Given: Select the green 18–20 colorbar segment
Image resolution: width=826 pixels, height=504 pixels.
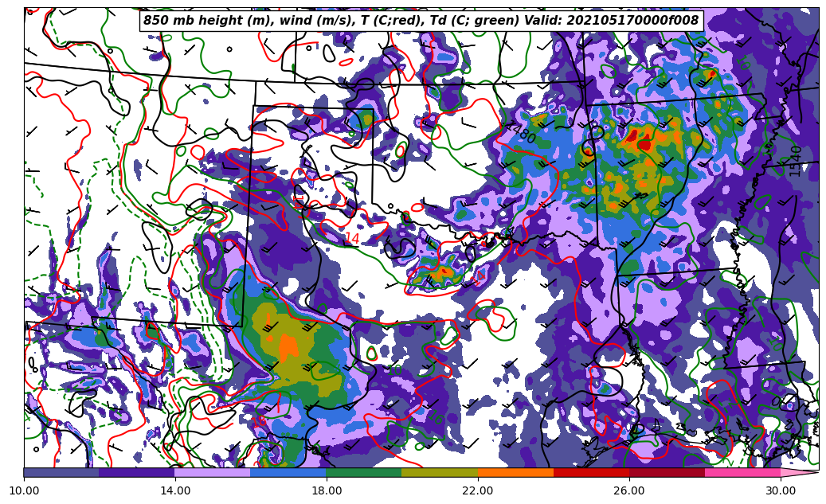Looking at the screenshot, I should point(364,472).
